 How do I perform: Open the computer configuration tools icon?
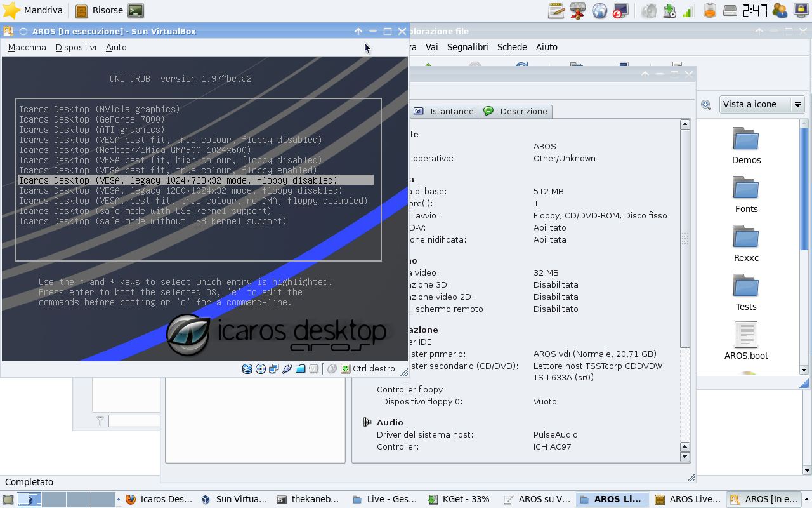(621, 10)
